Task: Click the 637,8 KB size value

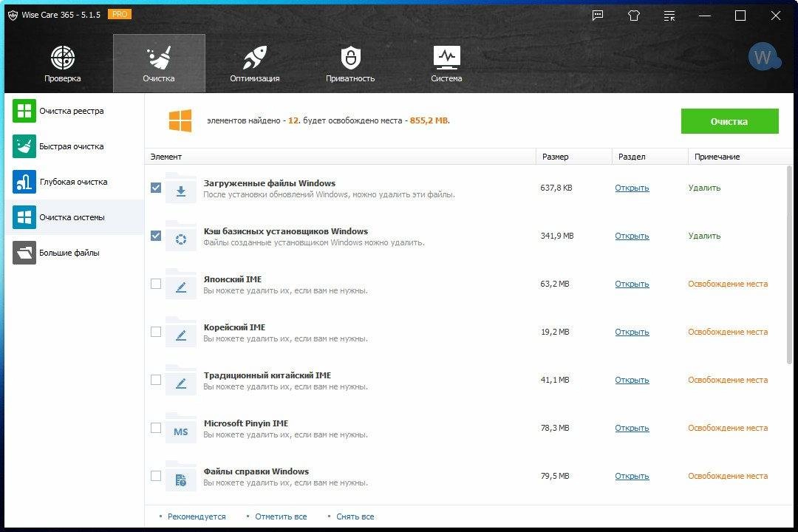Action: click(556, 188)
